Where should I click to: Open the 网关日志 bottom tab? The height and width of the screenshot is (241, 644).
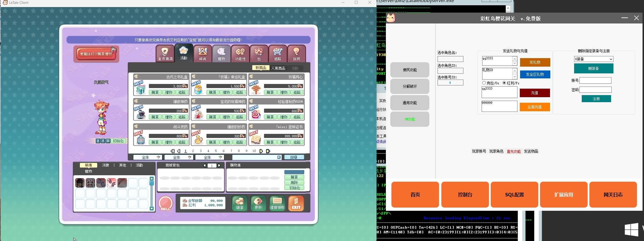tap(613, 195)
